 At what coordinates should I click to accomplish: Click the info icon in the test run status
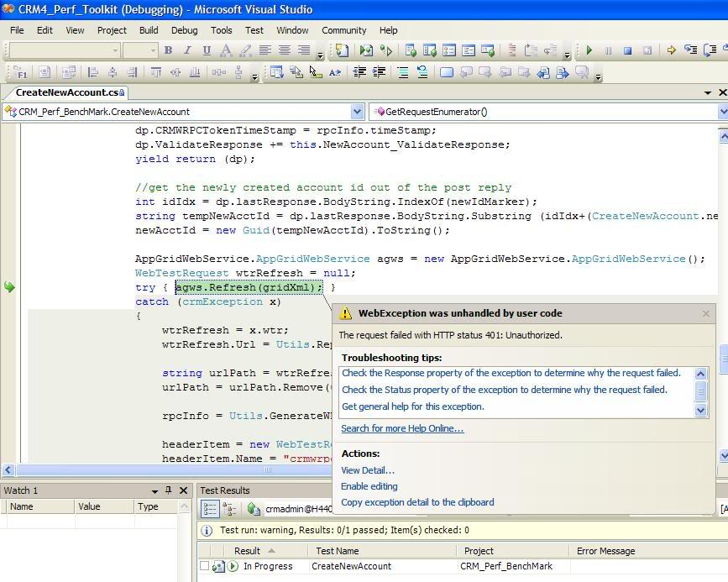(x=207, y=530)
